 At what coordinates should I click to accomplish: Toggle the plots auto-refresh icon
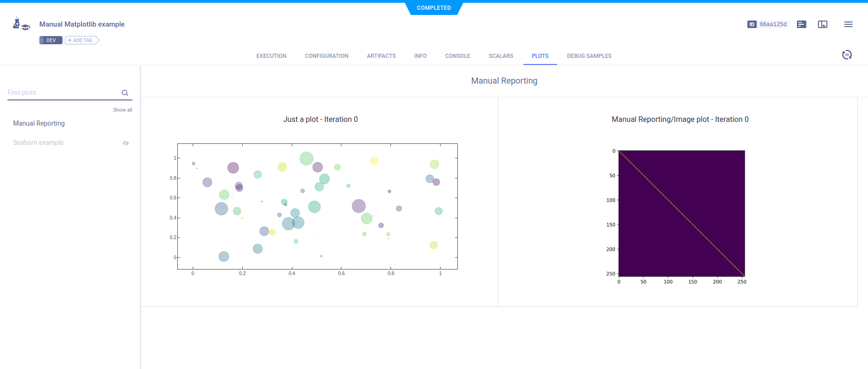tap(846, 55)
